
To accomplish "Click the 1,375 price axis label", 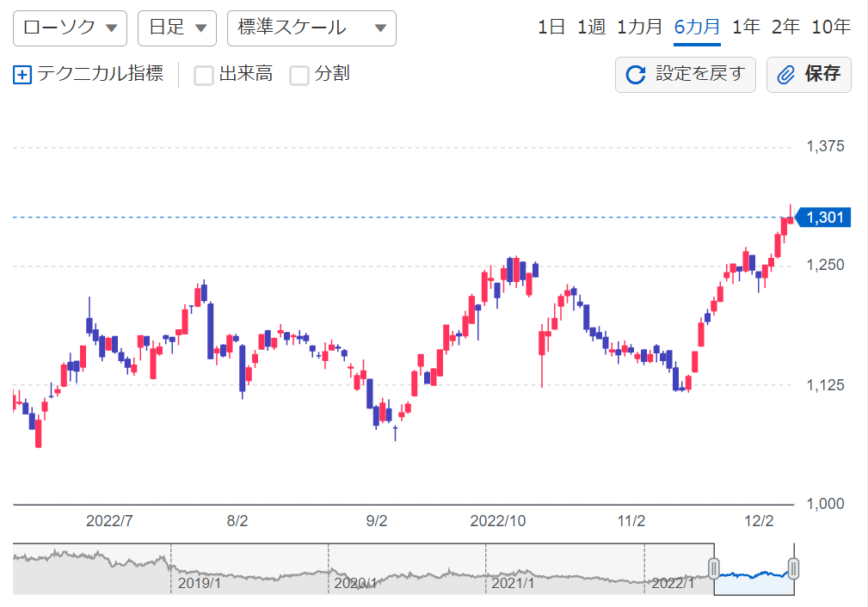I will 825,147.
